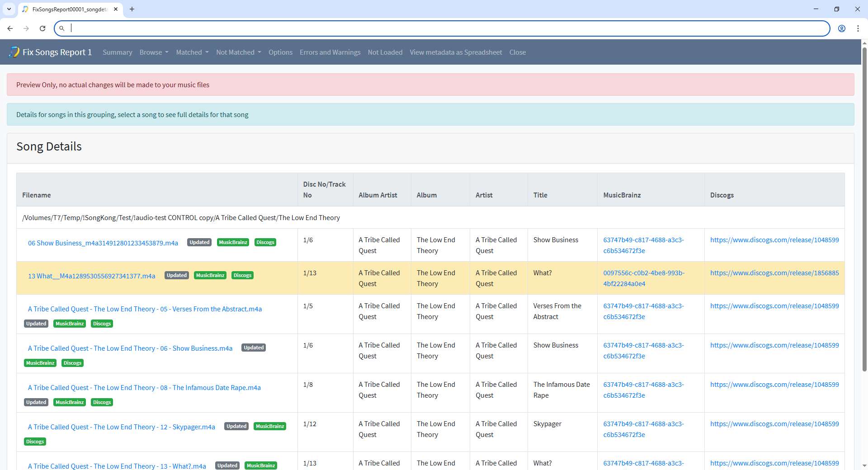Click the scrollbar down arrow
Image resolution: width=868 pixels, height=470 pixels.
(x=864, y=466)
